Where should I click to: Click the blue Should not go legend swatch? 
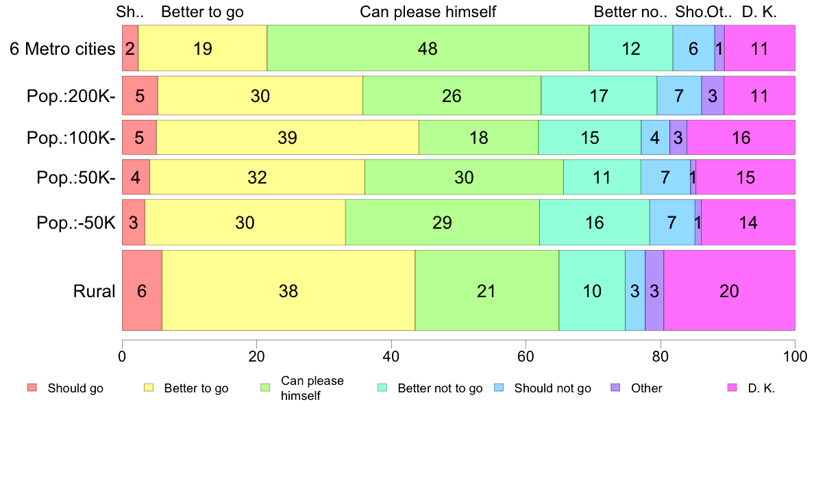(x=500, y=388)
